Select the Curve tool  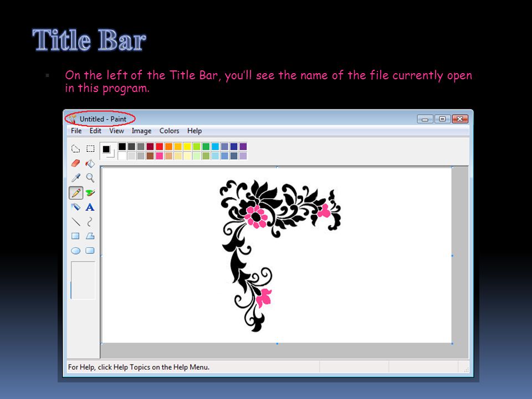point(90,222)
